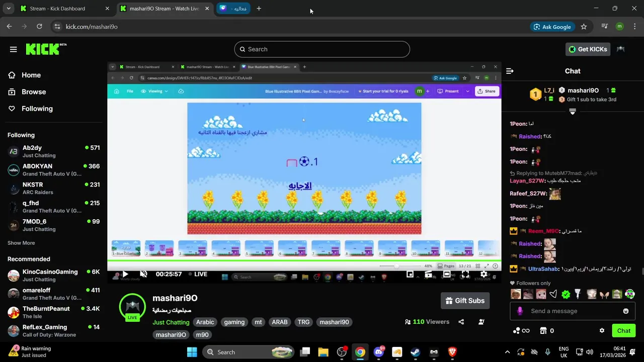644x362 pixels.
Task: Expand the gift leaderboard chevron
Action: (573, 112)
